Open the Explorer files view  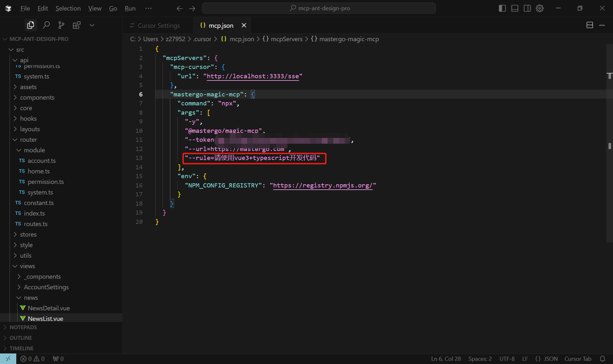31,25
